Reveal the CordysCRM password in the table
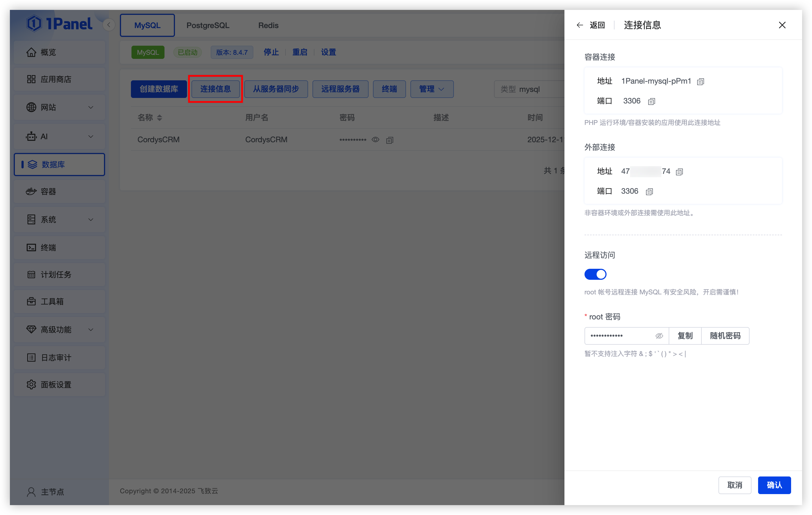This screenshot has height=515, width=812. click(x=375, y=140)
